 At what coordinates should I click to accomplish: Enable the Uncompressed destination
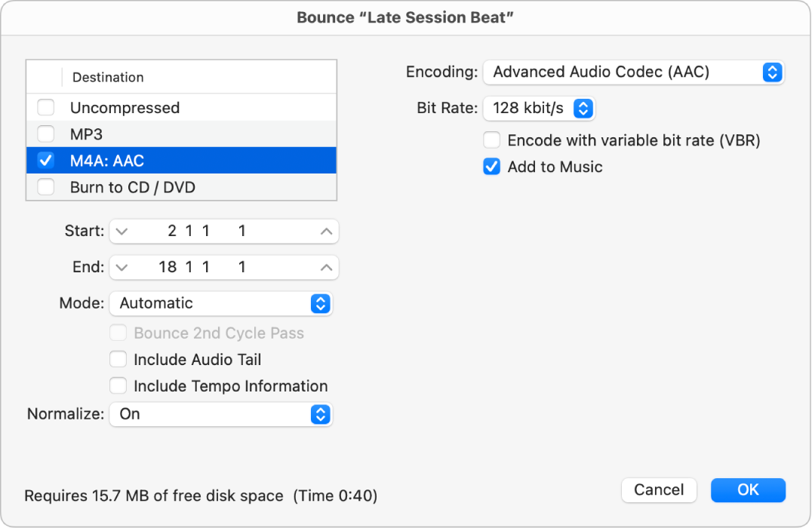coord(45,107)
